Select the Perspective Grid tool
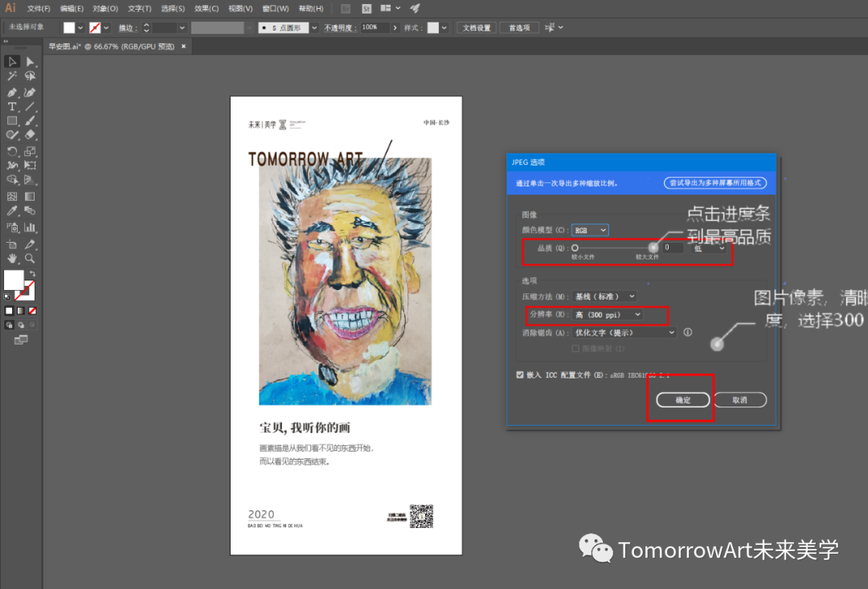The width and height of the screenshot is (868, 589). coord(30,179)
